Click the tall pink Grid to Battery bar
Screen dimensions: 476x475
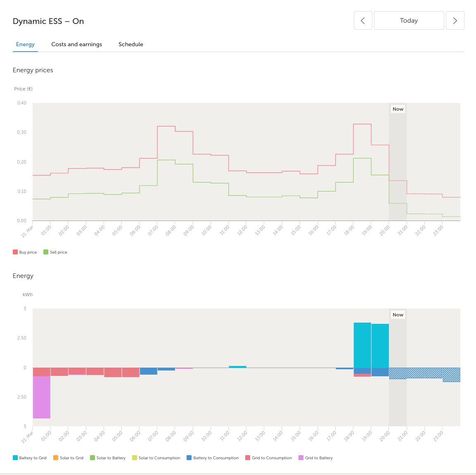[42, 397]
